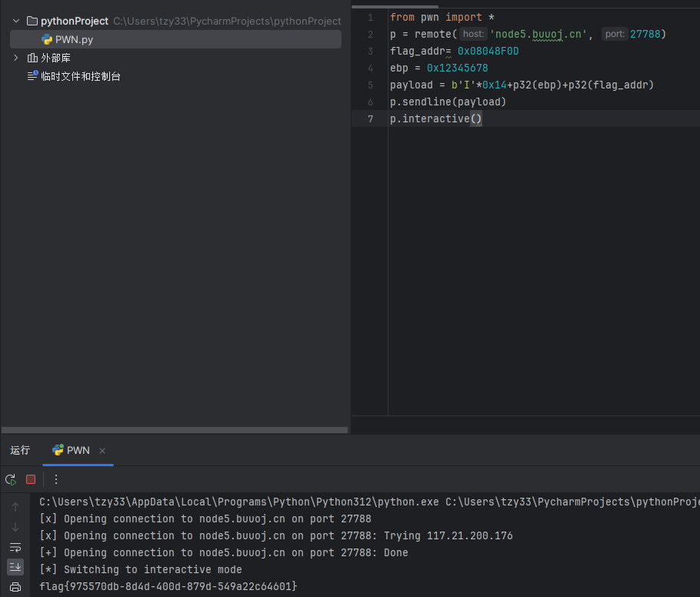This screenshot has height=597, width=700.
Task: Click line 1 'from pwn import *'
Action: [x=442, y=18]
